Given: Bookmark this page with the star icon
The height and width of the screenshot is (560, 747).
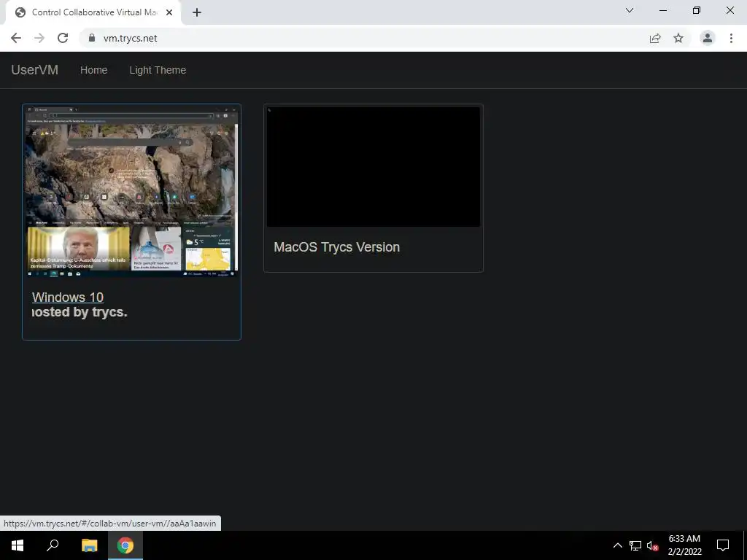Looking at the screenshot, I should 678,38.
